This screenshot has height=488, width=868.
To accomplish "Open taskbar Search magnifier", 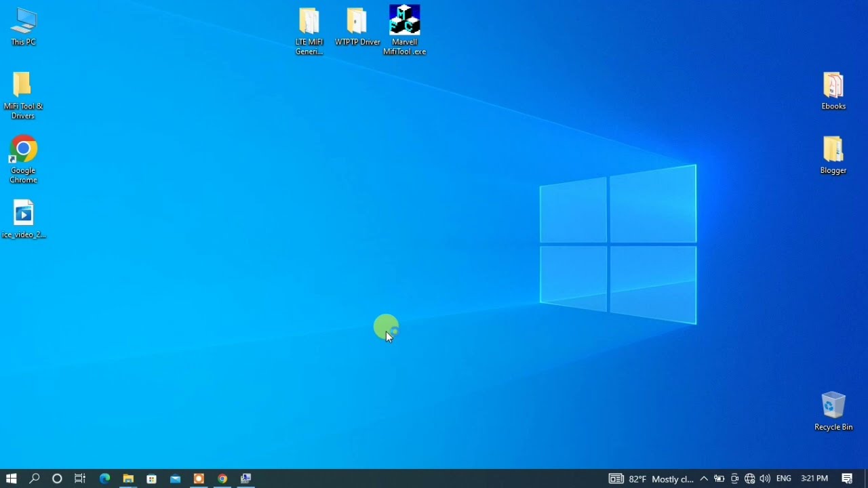I will [35, 479].
